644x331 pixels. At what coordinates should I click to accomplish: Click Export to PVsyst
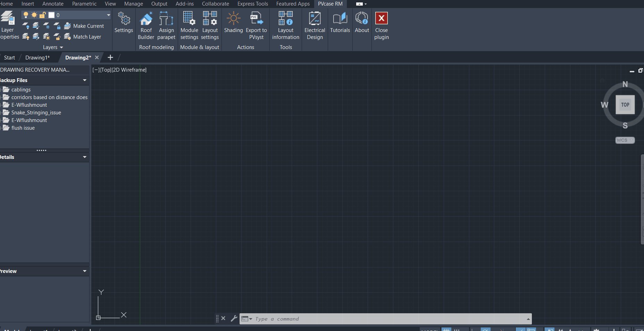pyautogui.click(x=256, y=25)
